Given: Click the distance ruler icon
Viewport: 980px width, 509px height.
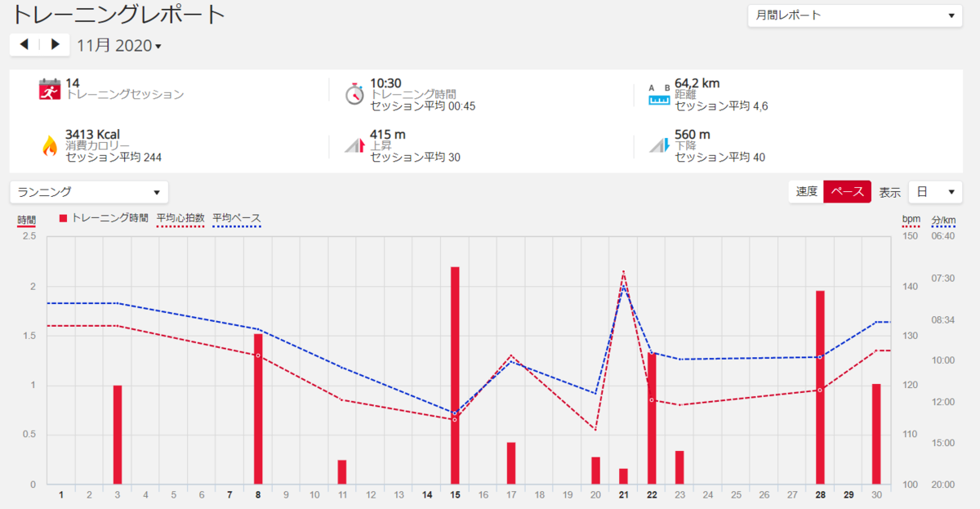Looking at the screenshot, I should (x=659, y=96).
